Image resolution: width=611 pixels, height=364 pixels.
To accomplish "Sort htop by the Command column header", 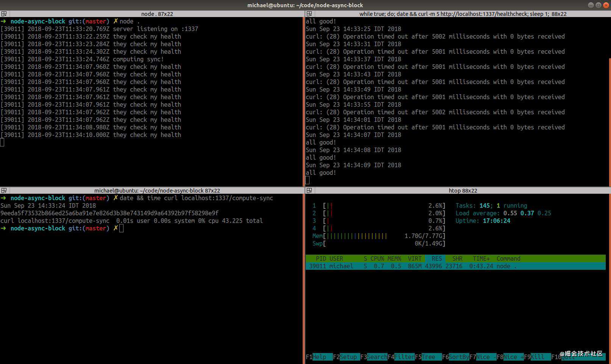I will pos(508,258).
